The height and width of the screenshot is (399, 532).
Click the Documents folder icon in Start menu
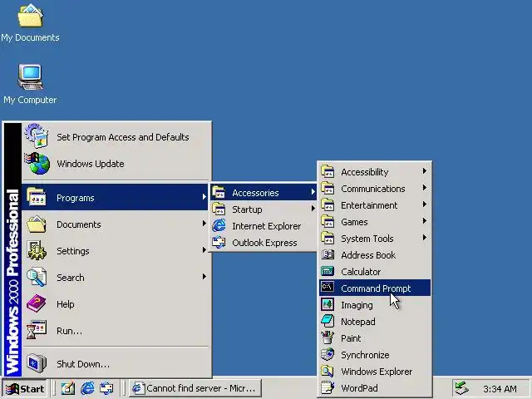point(37,224)
